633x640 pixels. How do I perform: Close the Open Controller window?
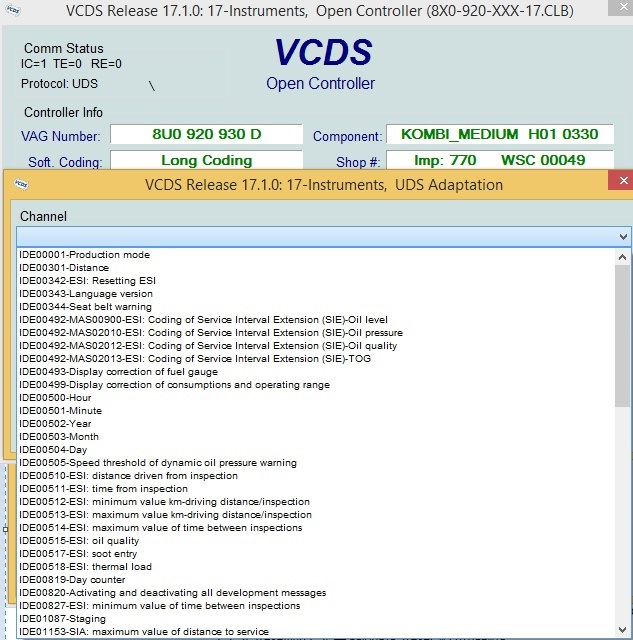pyautogui.click(x=623, y=7)
